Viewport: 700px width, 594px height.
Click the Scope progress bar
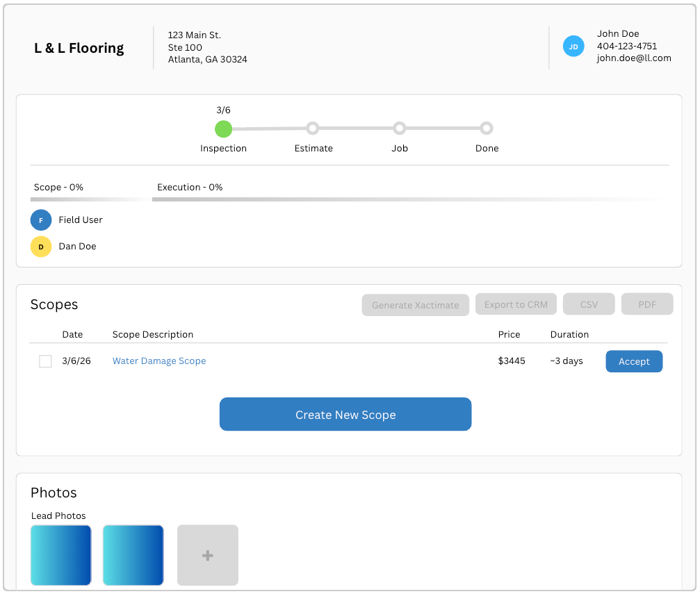[x=90, y=199]
